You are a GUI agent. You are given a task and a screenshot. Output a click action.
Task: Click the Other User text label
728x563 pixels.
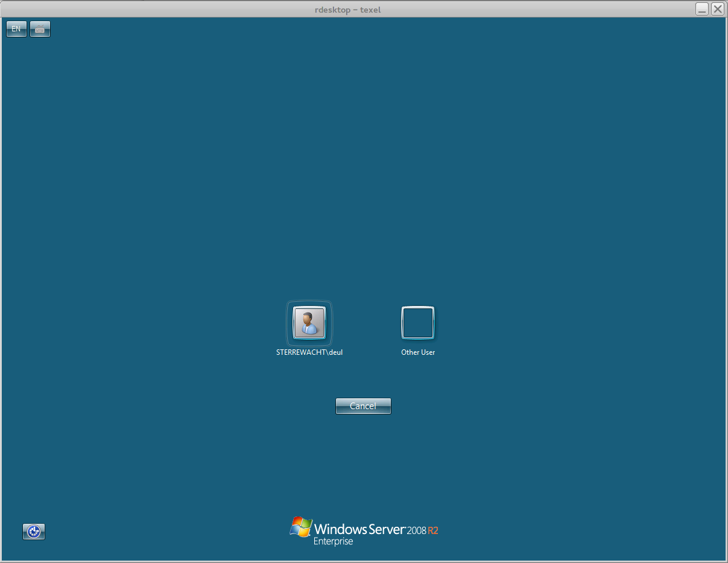418,352
